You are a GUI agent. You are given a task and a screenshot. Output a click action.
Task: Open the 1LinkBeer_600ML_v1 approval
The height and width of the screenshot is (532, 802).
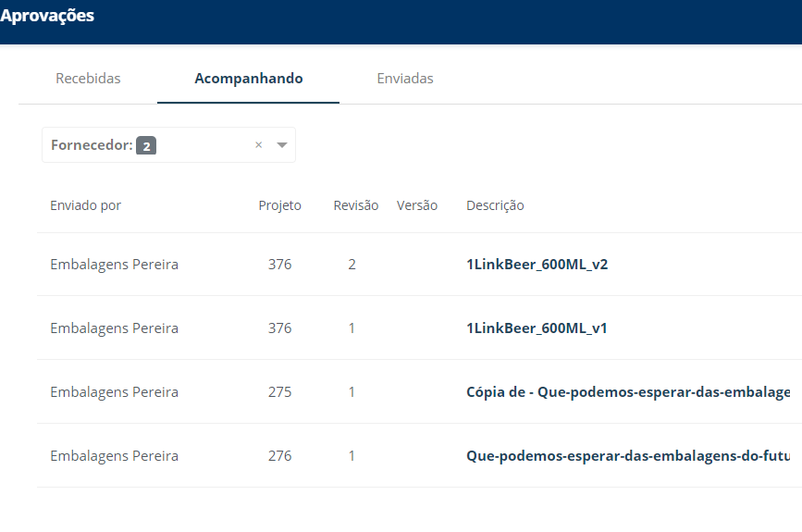pyautogui.click(x=537, y=328)
